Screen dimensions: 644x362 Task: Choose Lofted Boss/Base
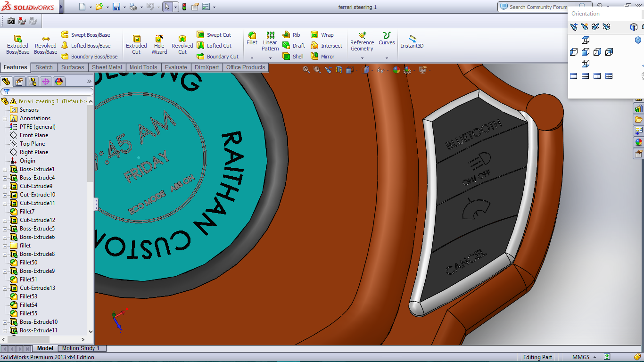(86, 46)
